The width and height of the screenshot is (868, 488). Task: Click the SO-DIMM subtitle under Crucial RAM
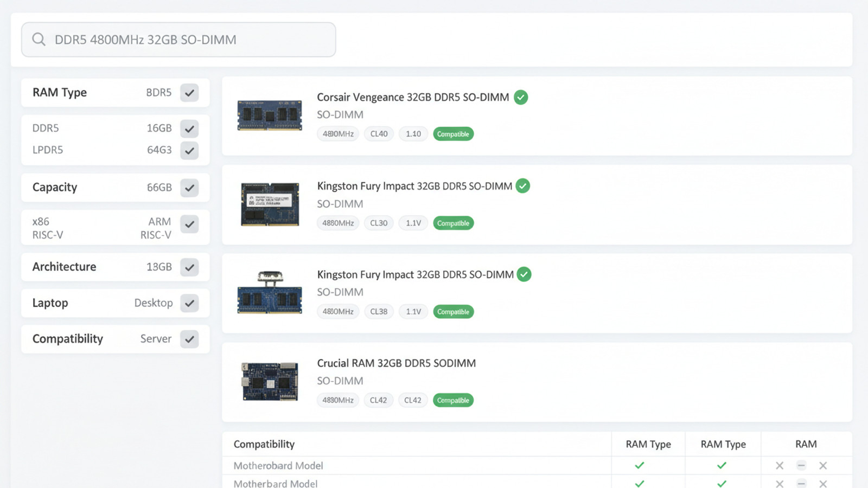click(x=340, y=381)
